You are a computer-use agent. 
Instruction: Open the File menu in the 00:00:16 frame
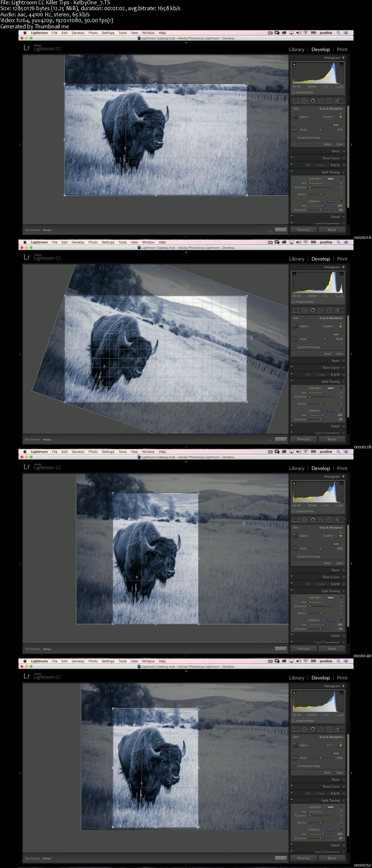click(x=54, y=33)
